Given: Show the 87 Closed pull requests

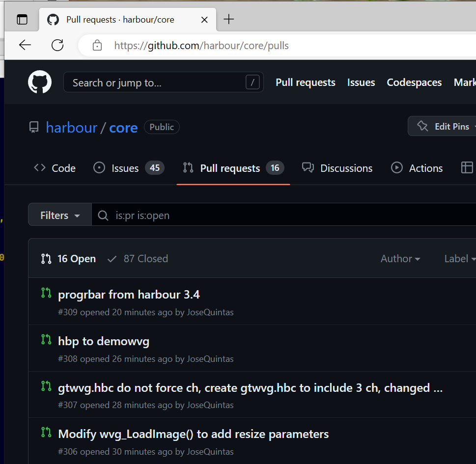Looking at the screenshot, I should click(138, 259).
